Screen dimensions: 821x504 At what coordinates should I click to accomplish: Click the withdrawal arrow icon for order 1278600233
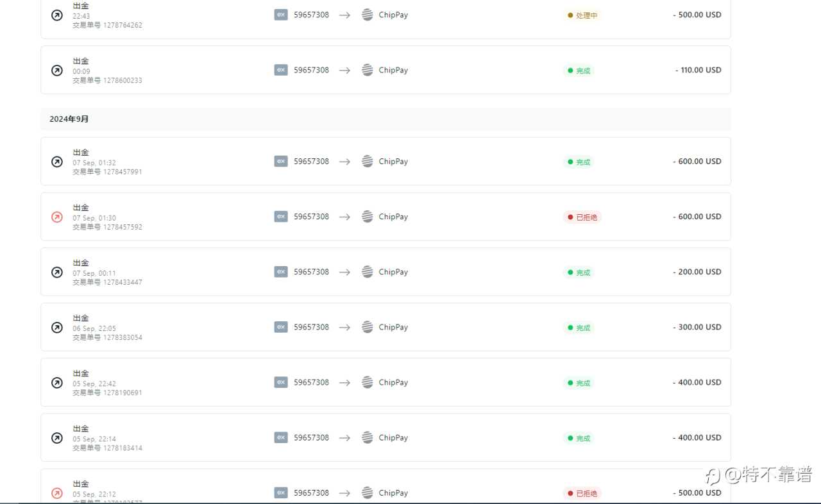coord(57,71)
